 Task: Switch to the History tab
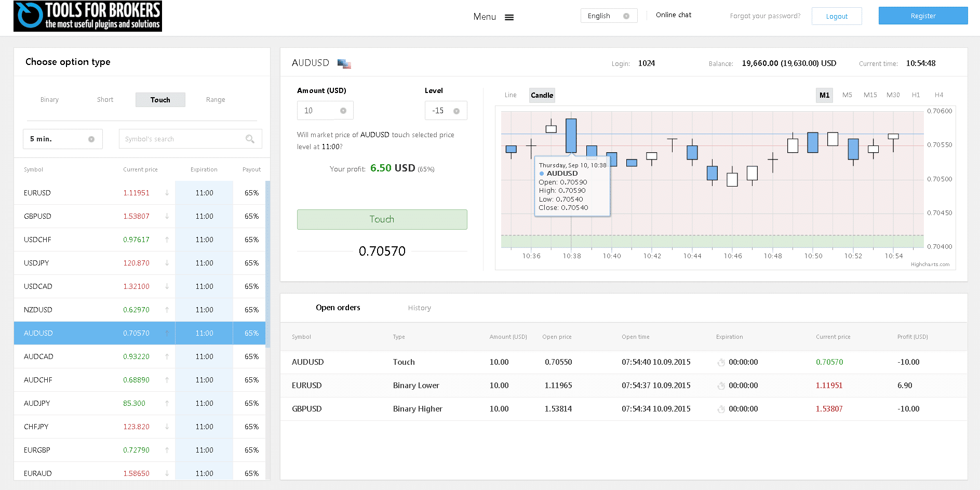[x=419, y=308]
